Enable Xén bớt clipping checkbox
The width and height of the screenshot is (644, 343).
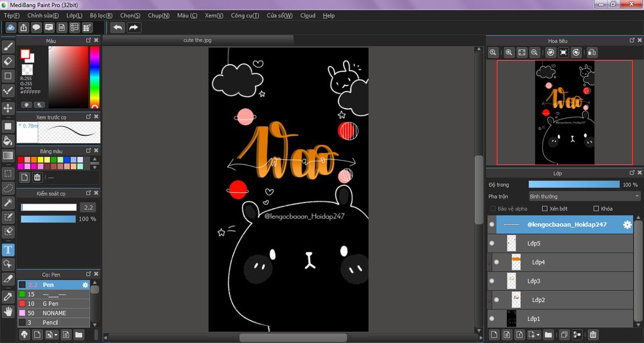545,209
